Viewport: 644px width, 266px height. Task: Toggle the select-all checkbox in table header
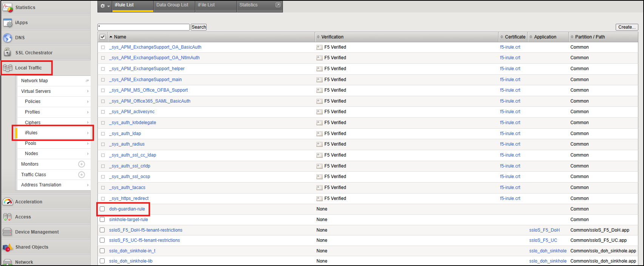coord(102,37)
